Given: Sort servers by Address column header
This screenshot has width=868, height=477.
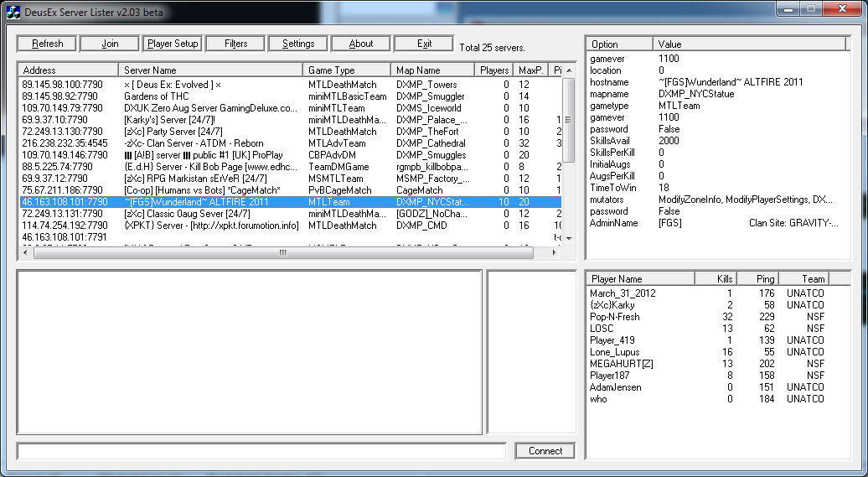Looking at the screenshot, I should click(x=67, y=70).
